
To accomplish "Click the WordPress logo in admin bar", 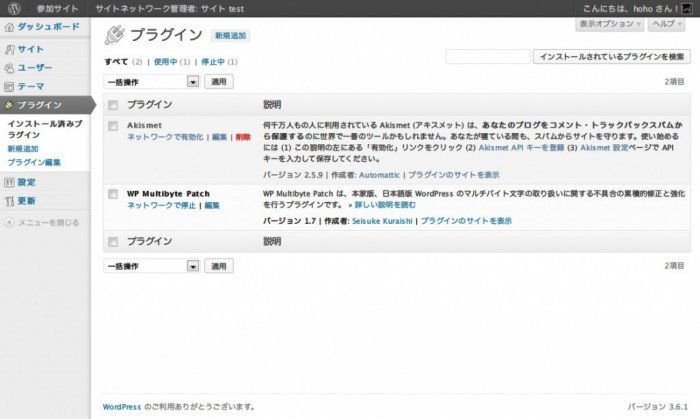I will 13,7.
